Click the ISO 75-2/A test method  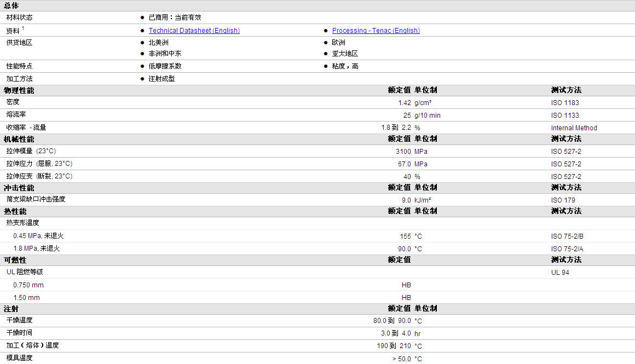pyautogui.click(x=567, y=249)
